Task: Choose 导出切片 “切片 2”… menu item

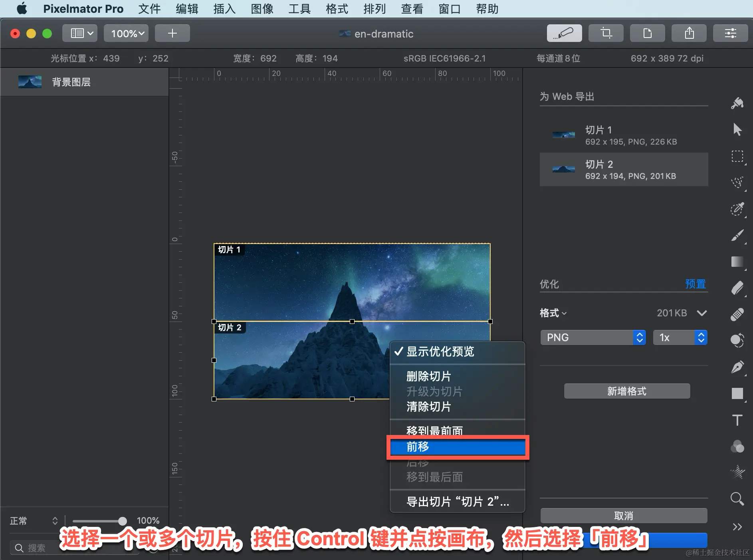Action: coord(457,502)
